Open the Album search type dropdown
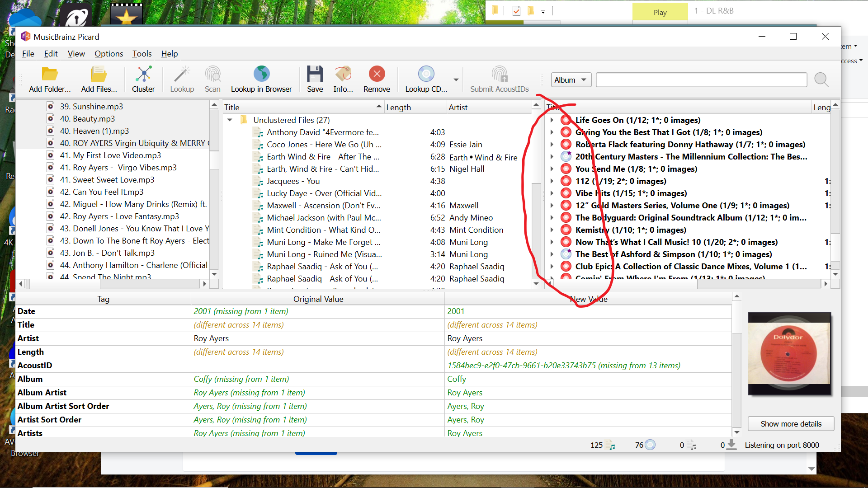This screenshot has width=868, height=488. click(x=571, y=80)
